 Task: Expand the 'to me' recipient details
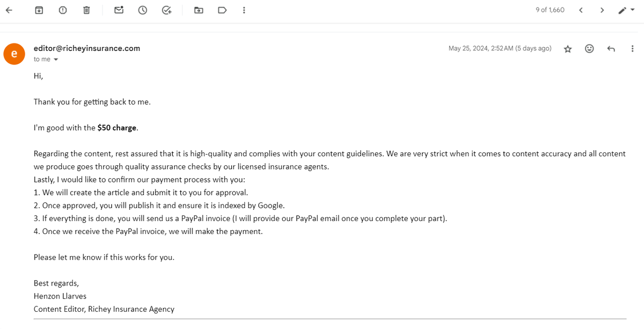click(56, 60)
